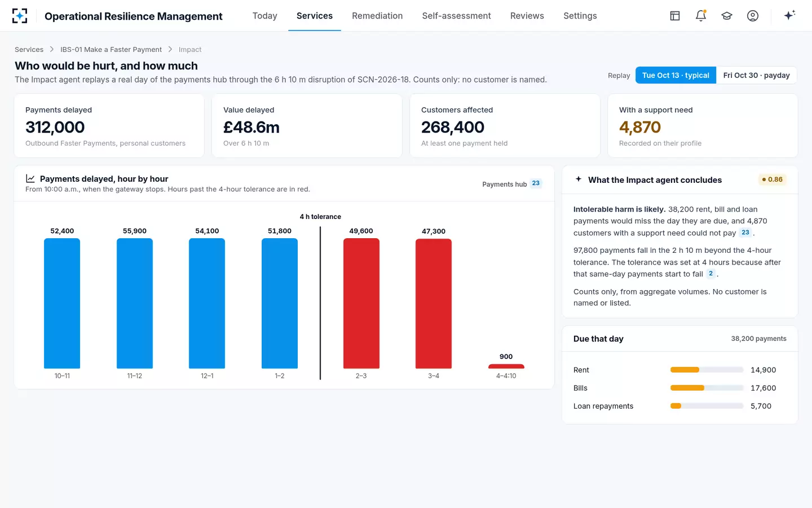Switch to the Self-assessment tab
The image size is (812, 508).
click(x=457, y=16)
